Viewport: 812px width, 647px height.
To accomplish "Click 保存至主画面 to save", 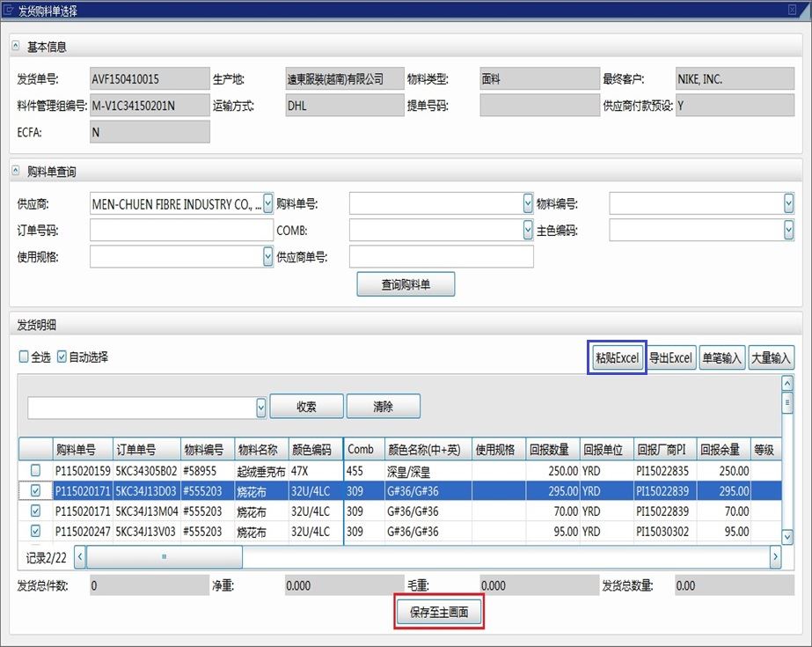I will point(439,613).
